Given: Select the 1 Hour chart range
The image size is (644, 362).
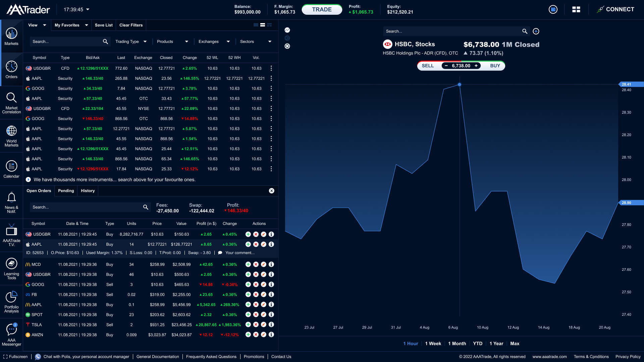Looking at the screenshot, I should coord(411,344).
